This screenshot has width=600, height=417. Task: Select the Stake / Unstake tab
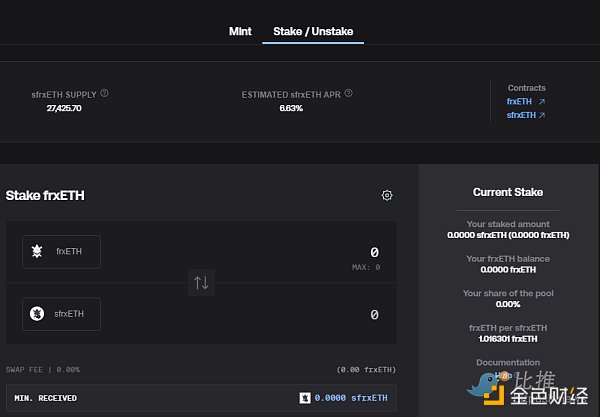pyautogui.click(x=313, y=31)
